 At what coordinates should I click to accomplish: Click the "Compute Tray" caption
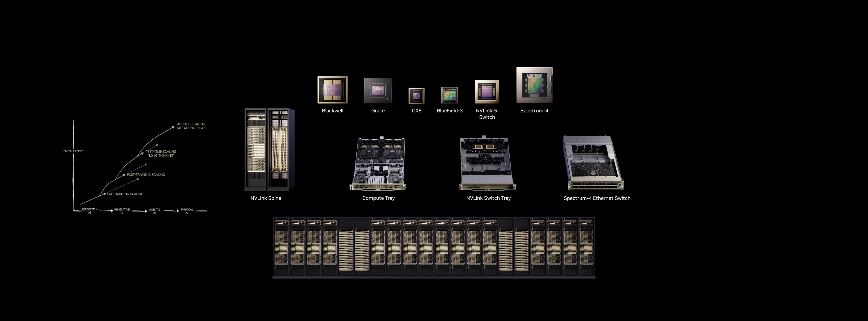click(378, 198)
